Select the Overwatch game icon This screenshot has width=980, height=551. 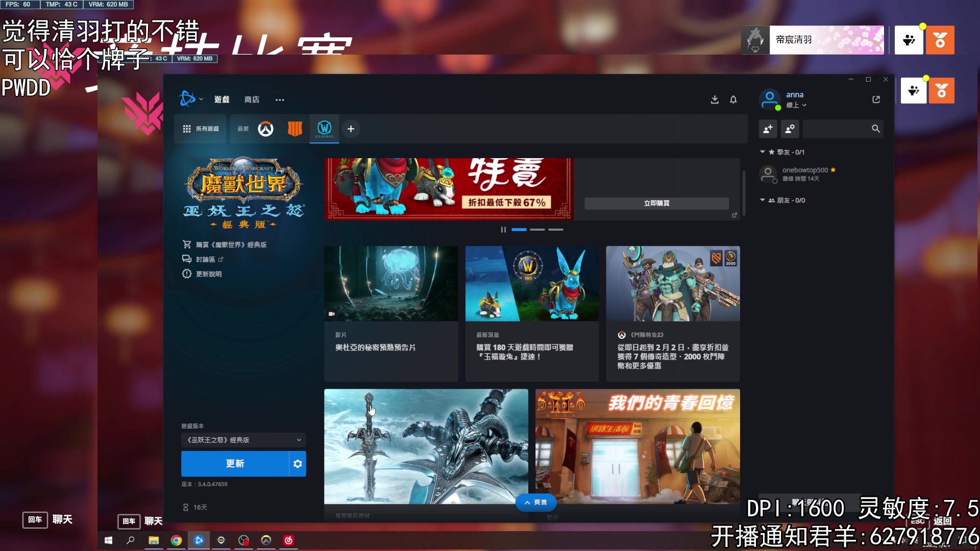[265, 129]
